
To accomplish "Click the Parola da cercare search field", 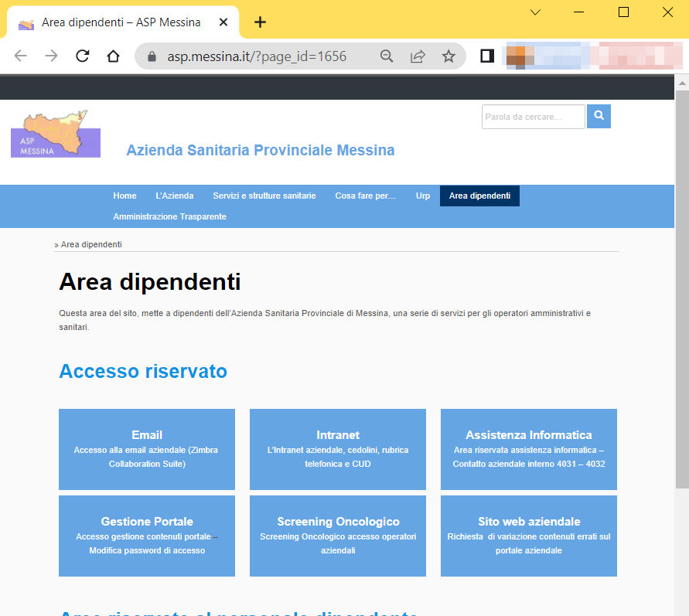I will (533, 117).
